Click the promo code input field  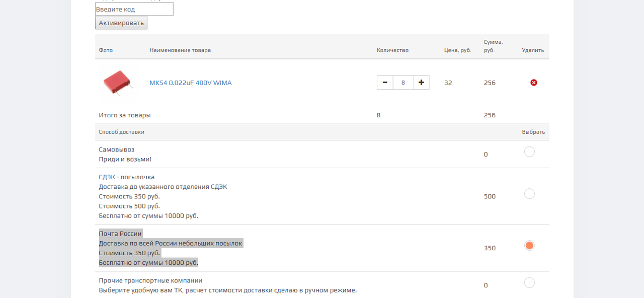pyautogui.click(x=134, y=9)
